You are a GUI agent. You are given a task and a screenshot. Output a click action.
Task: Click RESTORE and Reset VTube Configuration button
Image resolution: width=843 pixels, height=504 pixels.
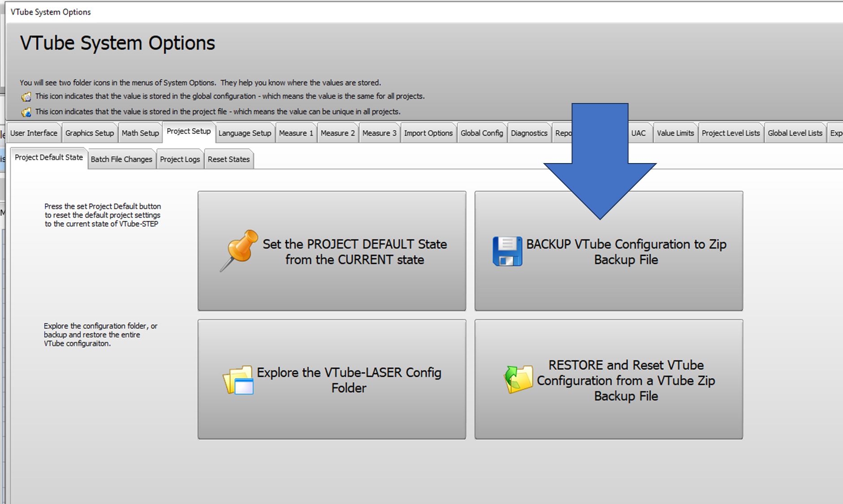(609, 379)
